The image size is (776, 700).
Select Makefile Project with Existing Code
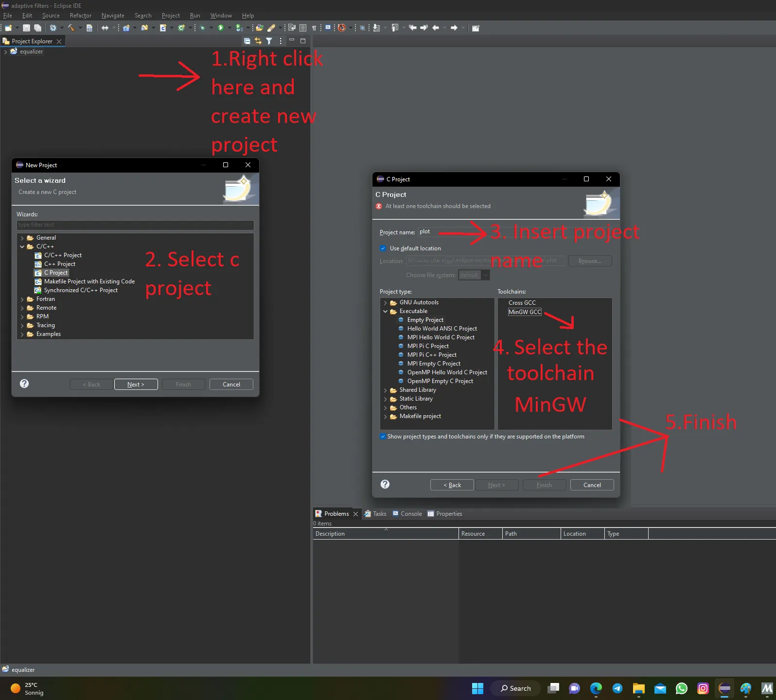85,281
